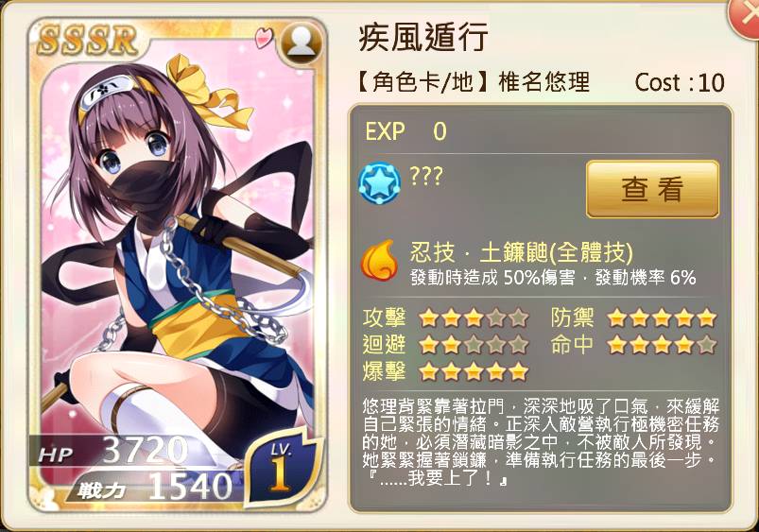This screenshot has height=532, width=759.
Task: Click the Cost :10 label
Action: click(680, 82)
